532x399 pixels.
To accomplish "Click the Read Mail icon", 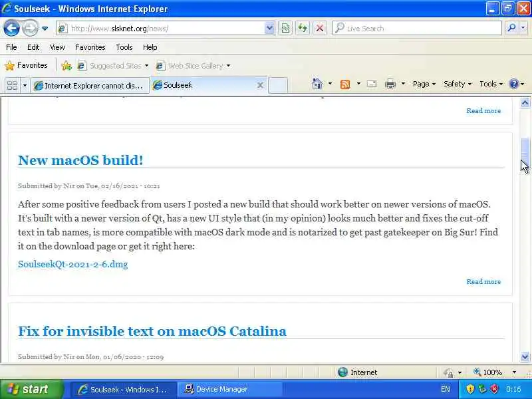I will (372, 84).
